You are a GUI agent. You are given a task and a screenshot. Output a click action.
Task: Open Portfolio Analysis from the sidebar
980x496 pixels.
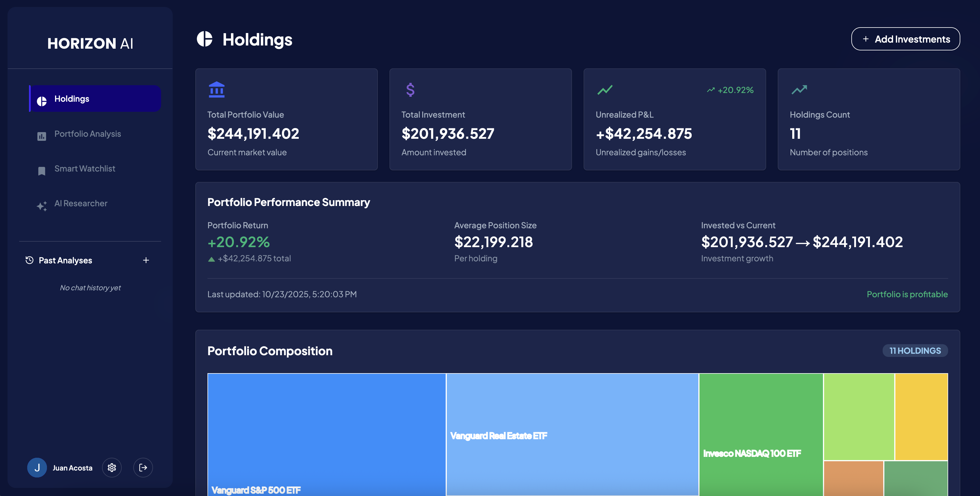[88, 134]
